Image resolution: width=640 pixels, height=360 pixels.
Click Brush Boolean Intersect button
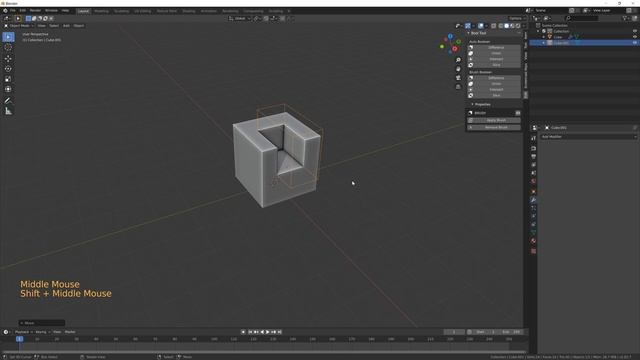pos(494,89)
